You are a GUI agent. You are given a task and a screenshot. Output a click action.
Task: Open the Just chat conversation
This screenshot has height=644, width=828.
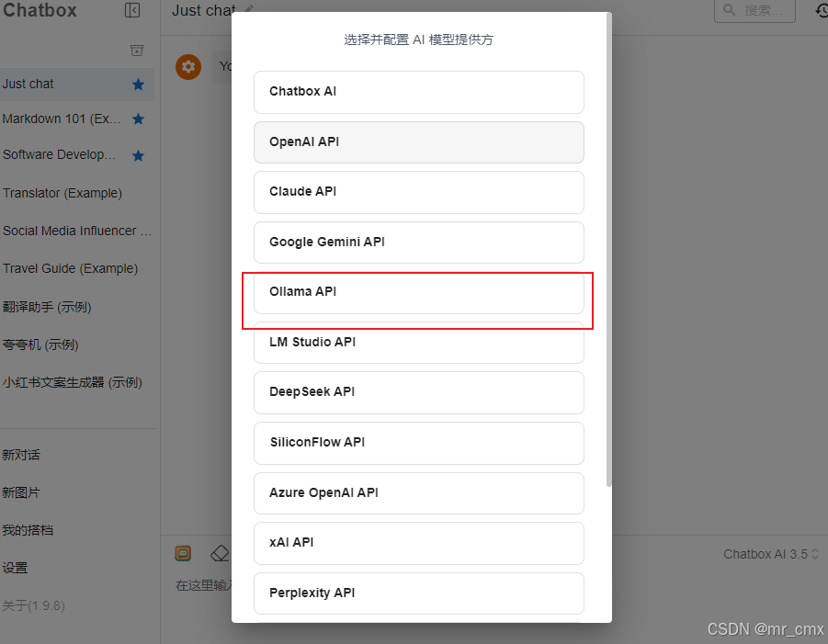(77, 84)
